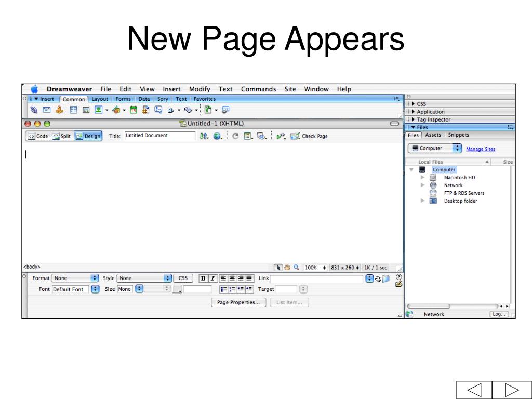Open the 100% zoom level dropdown
The image size is (532, 399).
315,268
